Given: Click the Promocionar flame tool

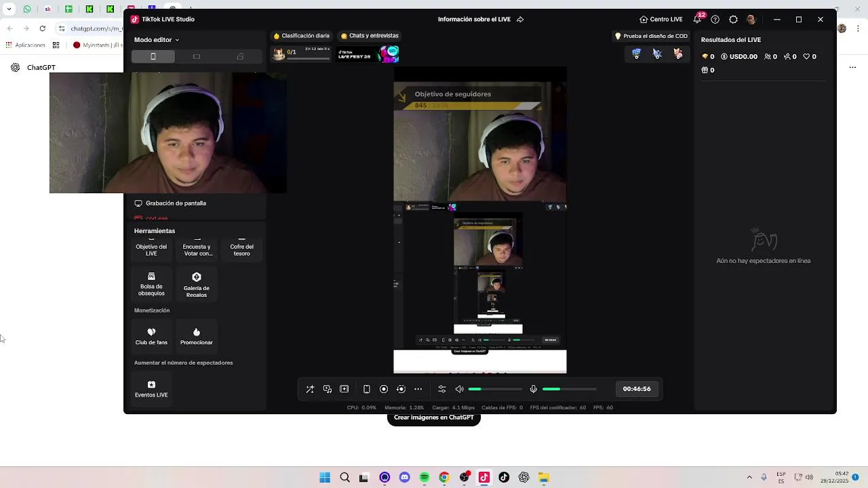Looking at the screenshot, I should click(197, 336).
